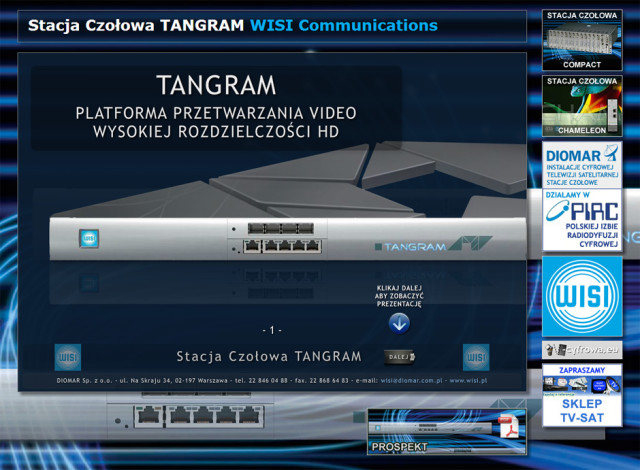640x470 pixels.
Task: Click the TANGRAM logo on the device front
Action: click(x=433, y=244)
